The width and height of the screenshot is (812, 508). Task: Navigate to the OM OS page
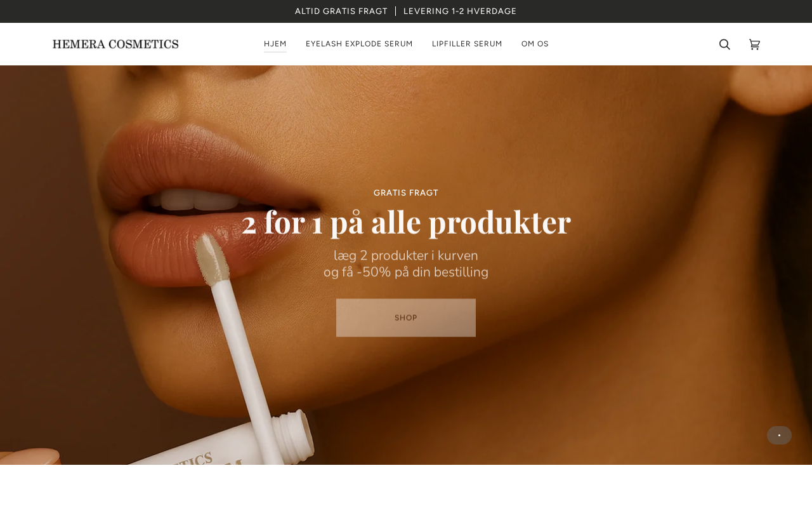click(535, 44)
